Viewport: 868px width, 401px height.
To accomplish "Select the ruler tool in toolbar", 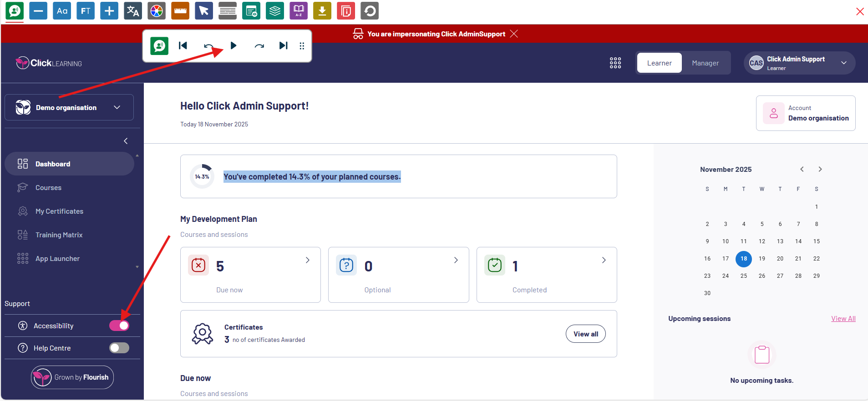I will tap(180, 11).
